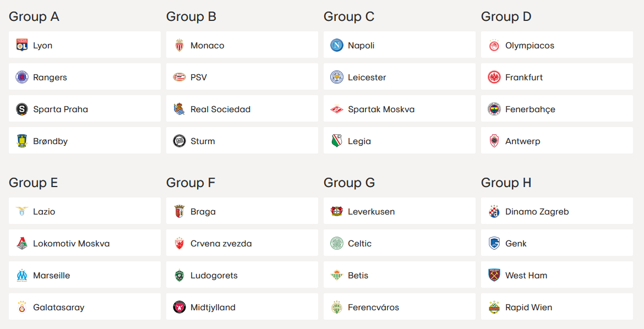Select the Celtic team name
644x329 pixels.
(359, 244)
